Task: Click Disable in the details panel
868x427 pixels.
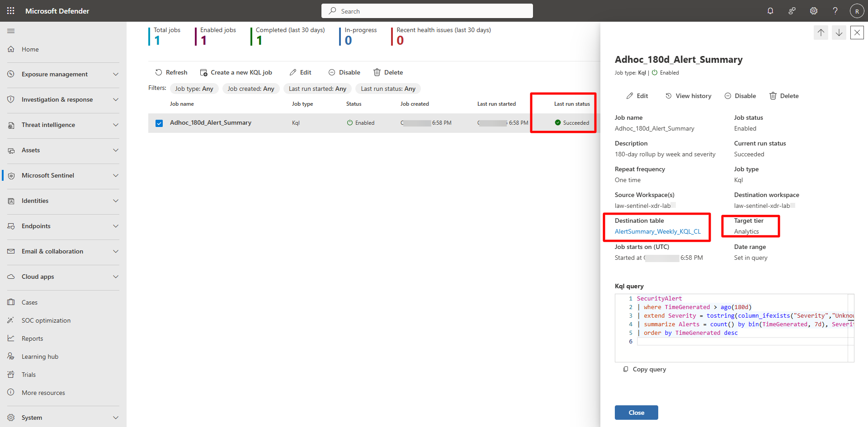Action: tap(740, 96)
